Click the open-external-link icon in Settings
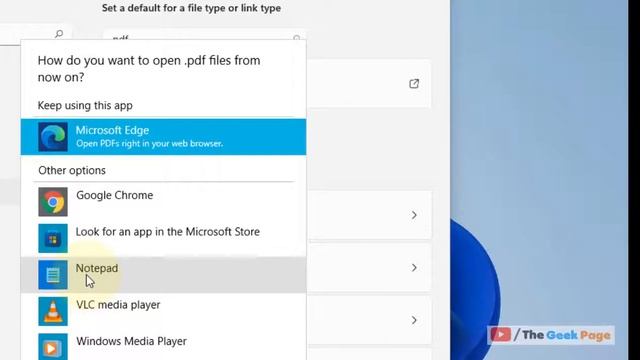 coord(414,84)
